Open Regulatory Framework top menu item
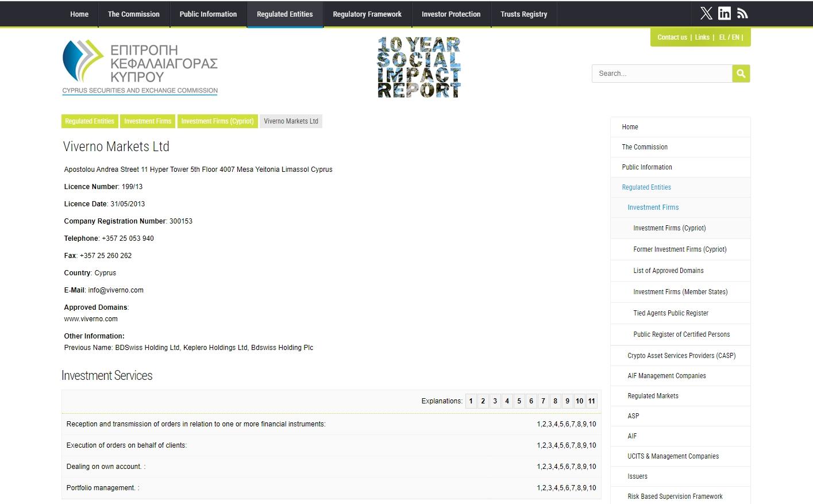This screenshot has width=813, height=504. pos(367,14)
